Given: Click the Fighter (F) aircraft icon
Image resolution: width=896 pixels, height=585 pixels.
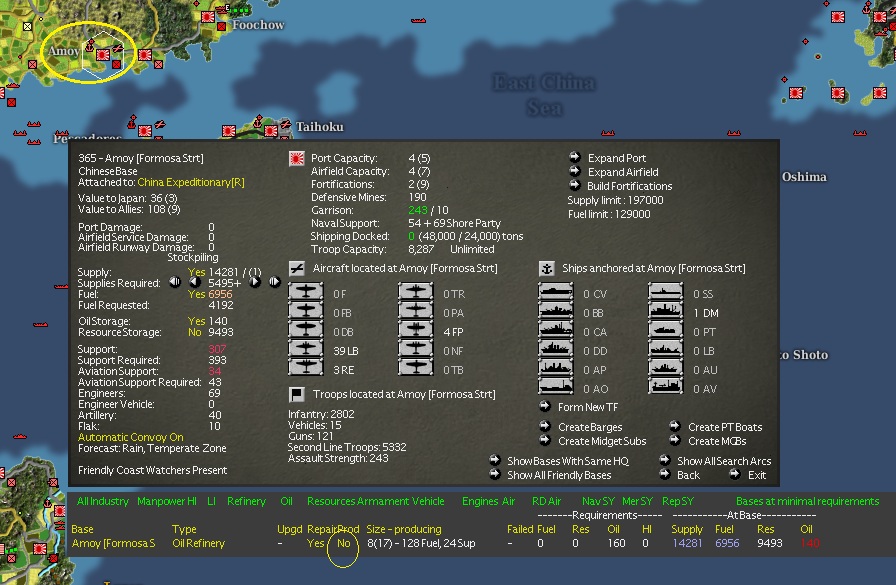Looking at the screenshot, I should click(x=306, y=292).
